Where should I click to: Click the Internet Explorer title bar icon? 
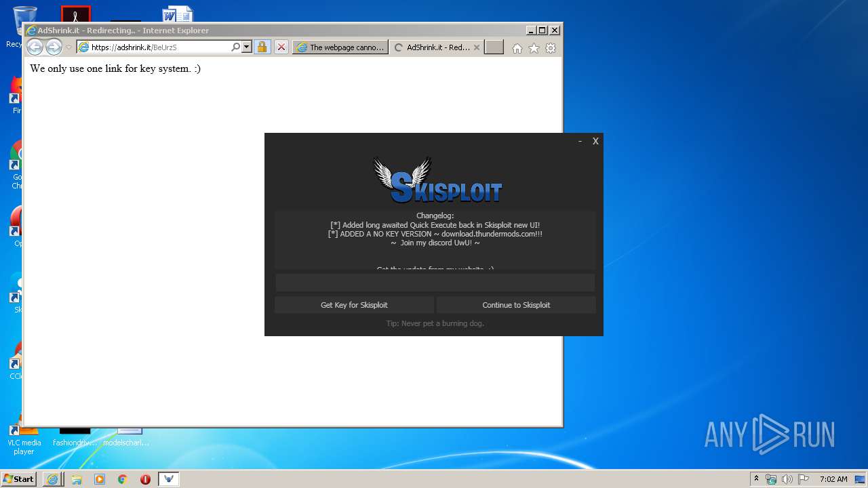tap(31, 30)
